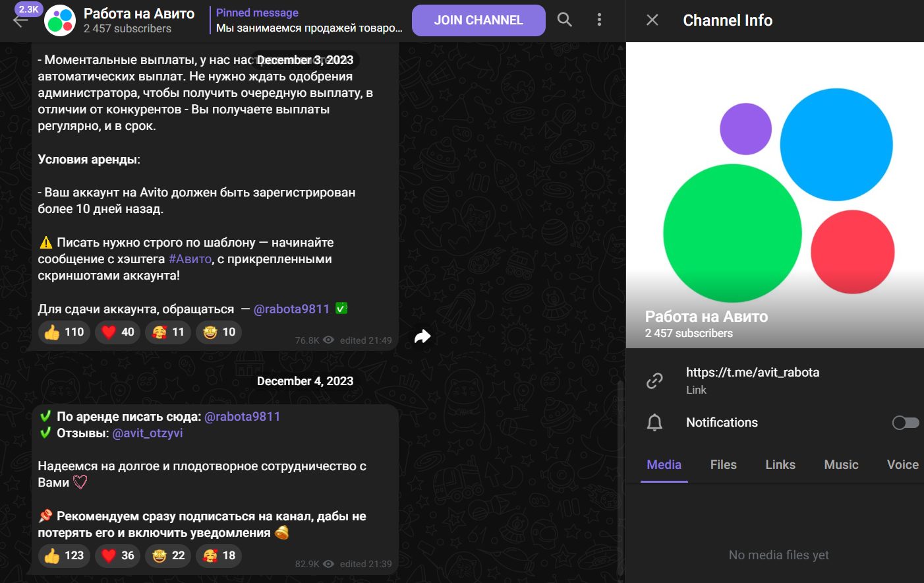React hearts-face emoji with 11 count

168,332
